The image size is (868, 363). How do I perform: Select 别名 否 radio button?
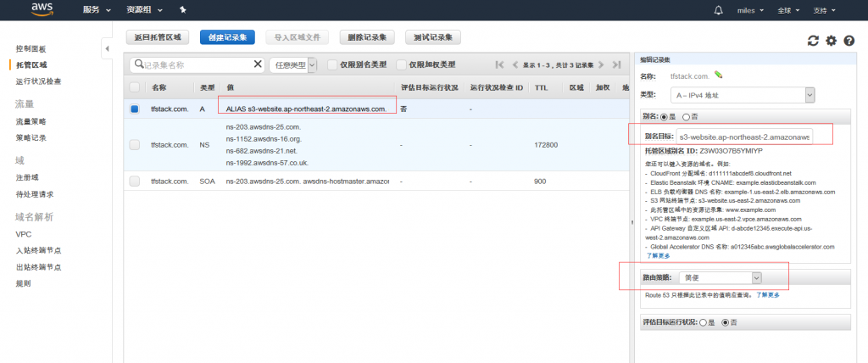tap(686, 117)
